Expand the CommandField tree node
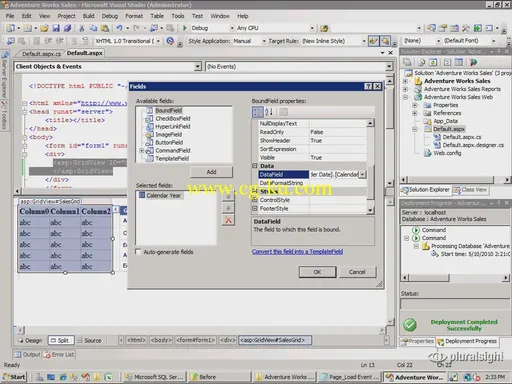This screenshot has height=384, width=512. 141,151
